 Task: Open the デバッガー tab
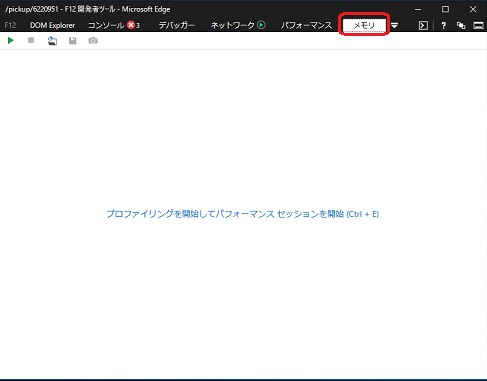pos(176,25)
